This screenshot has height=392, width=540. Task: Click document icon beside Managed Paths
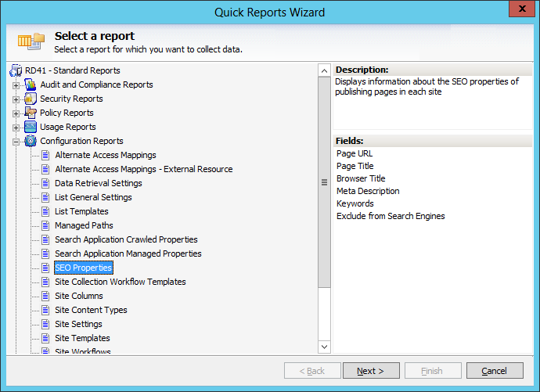click(x=45, y=226)
